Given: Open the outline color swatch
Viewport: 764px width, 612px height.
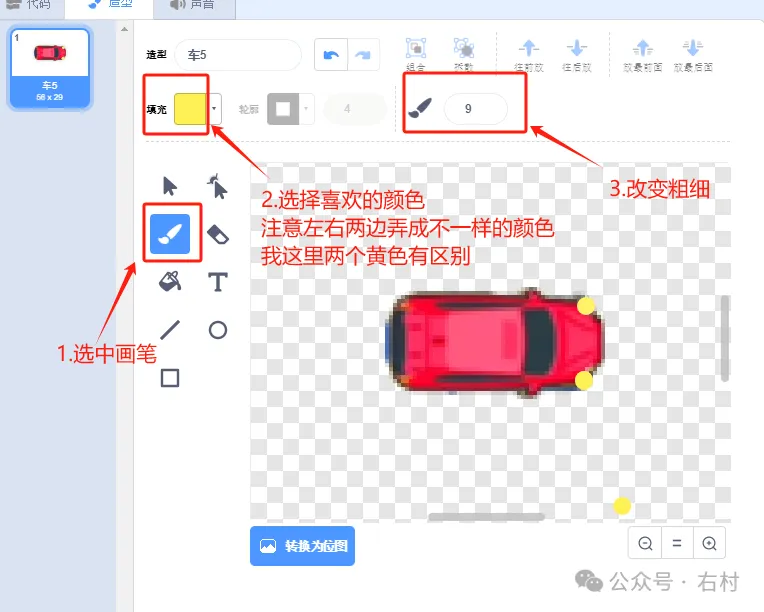Looking at the screenshot, I should coord(283,109).
